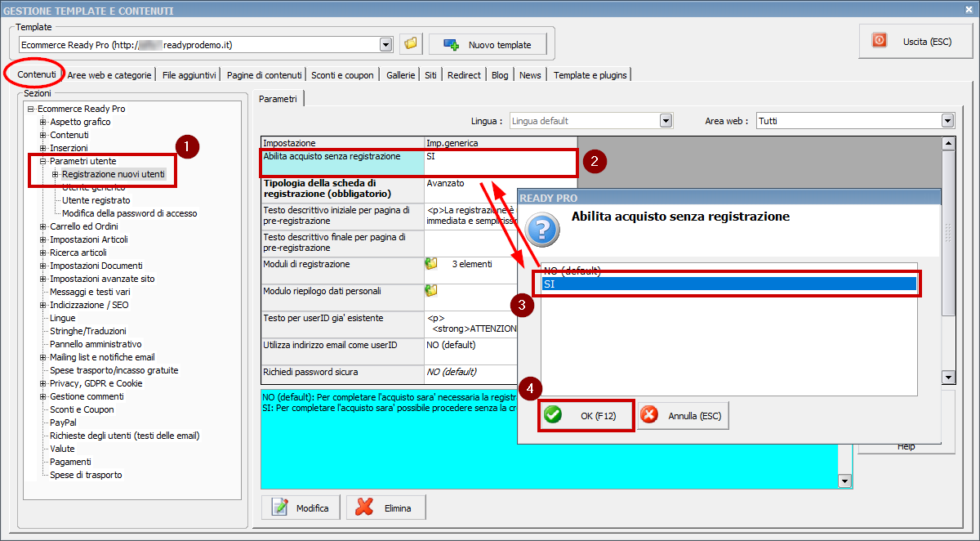Select the Tipologia della scheda di registrazione row
This screenshot has height=541, width=980.
pyautogui.click(x=390, y=189)
